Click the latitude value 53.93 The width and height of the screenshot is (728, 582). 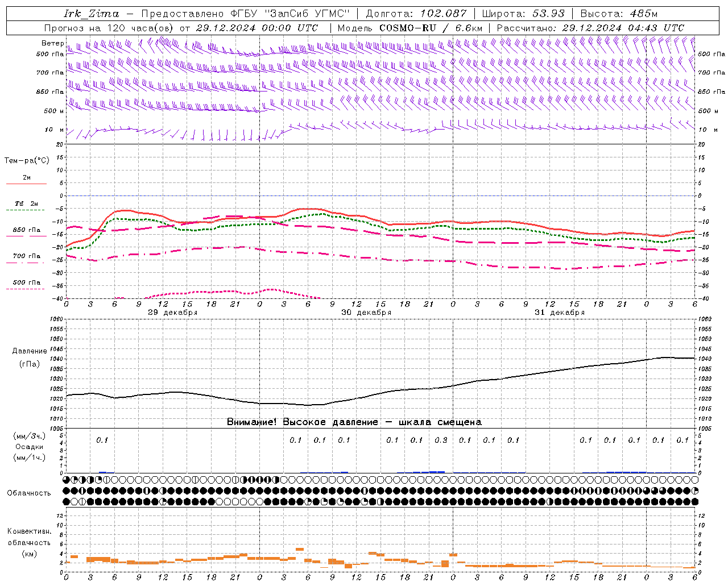pyautogui.click(x=548, y=14)
